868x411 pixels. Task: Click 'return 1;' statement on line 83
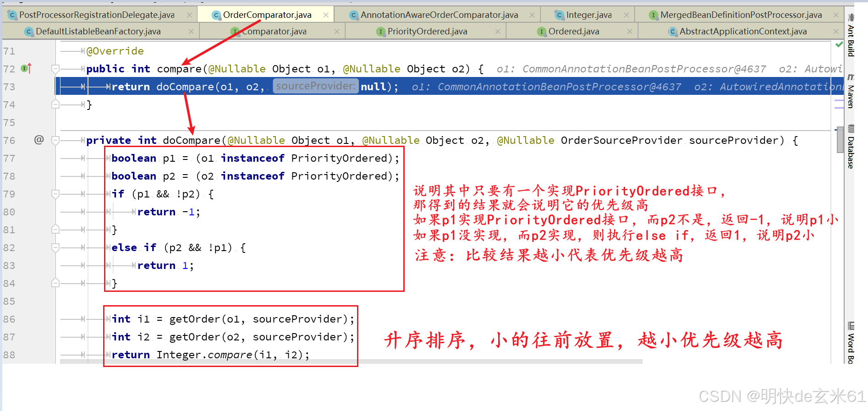(166, 265)
